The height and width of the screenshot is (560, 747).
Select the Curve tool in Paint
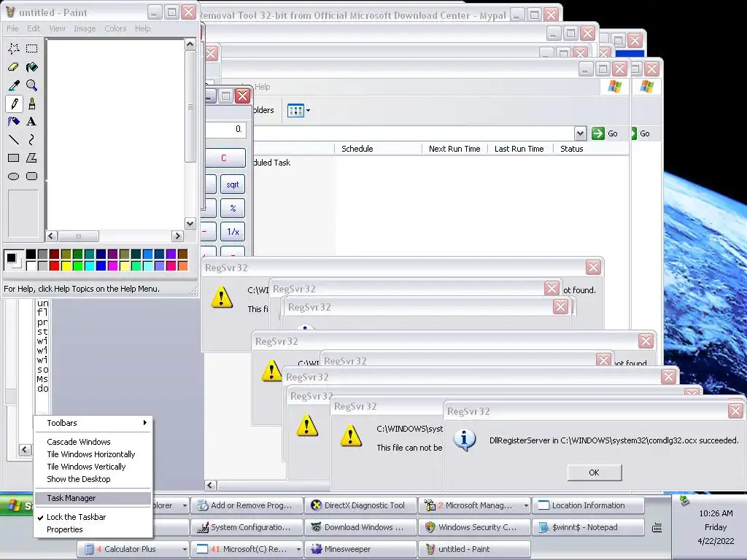pyautogui.click(x=32, y=139)
